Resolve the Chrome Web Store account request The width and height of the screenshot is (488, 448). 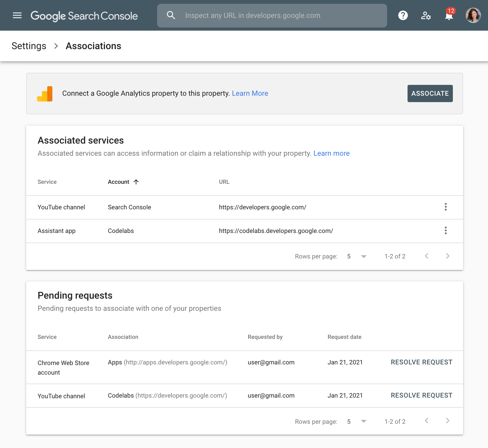pyautogui.click(x=421, y=362)
